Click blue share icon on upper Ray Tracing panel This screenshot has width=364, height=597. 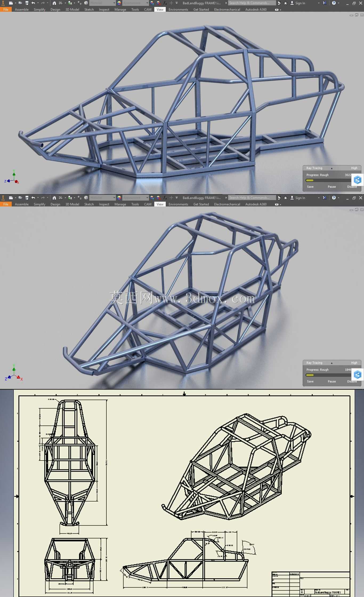coord(357,180)
